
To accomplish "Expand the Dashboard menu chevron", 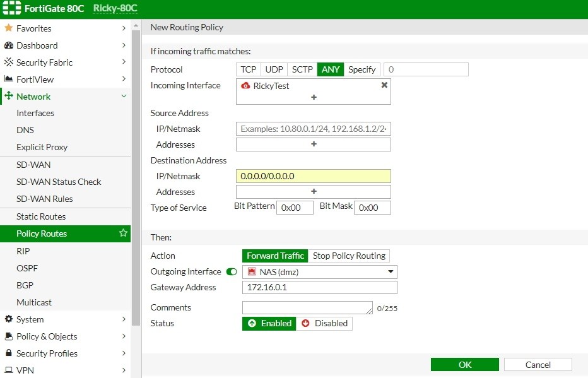I will pyautogui.click(x=124, y=45).
